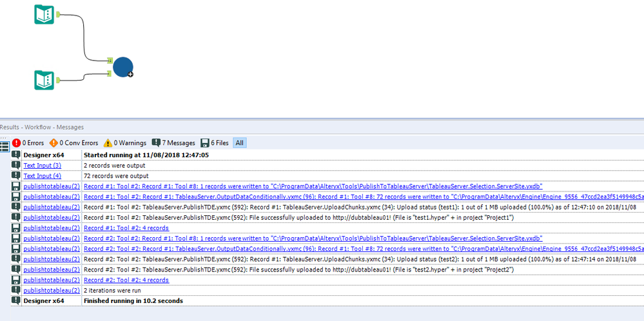
Task: Click the output anchor of the lower Text Input tool
Action: tap(58, 80)
